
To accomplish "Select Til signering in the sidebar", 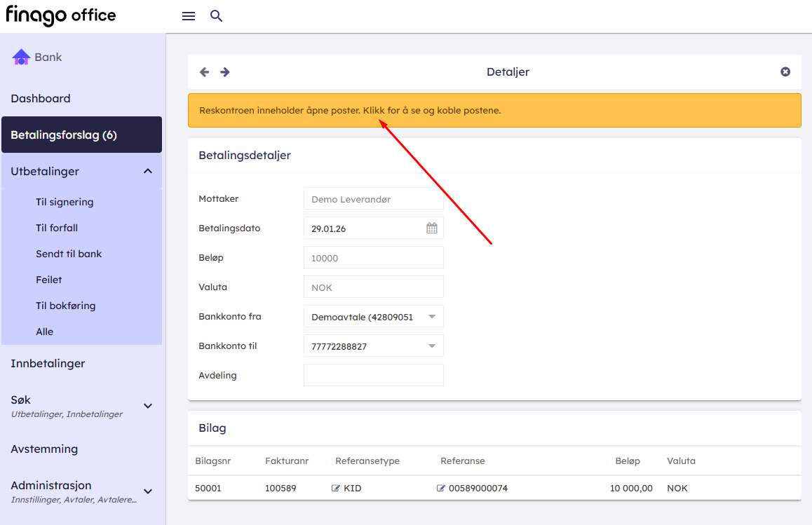I will [x=65, y=202].
